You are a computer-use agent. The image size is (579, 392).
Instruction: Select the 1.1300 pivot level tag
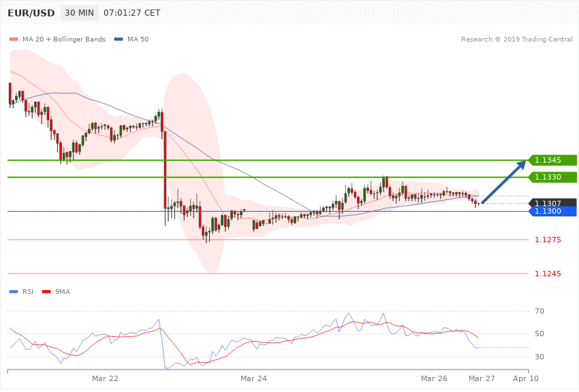(553, 211)
